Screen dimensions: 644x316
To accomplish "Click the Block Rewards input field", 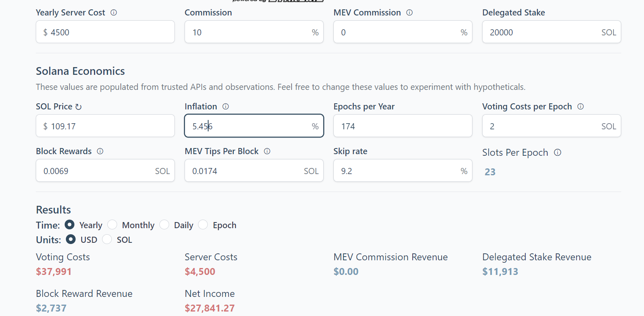I will tap(105, 170).
